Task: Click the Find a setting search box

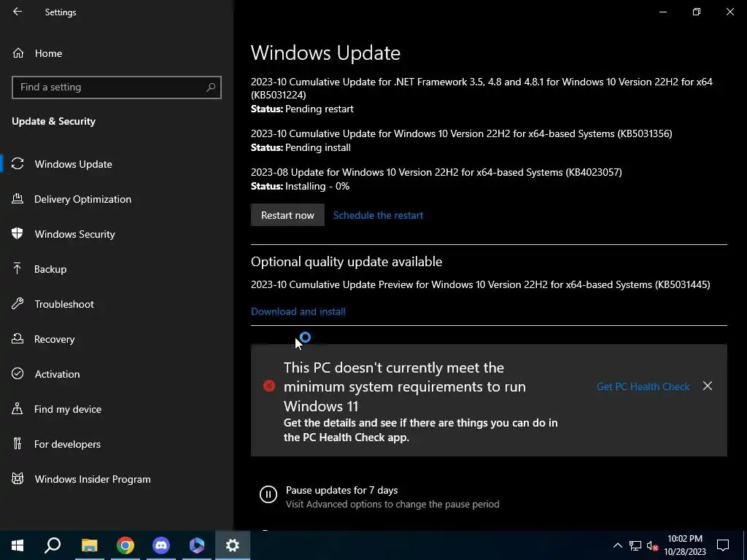Action: 116,87
